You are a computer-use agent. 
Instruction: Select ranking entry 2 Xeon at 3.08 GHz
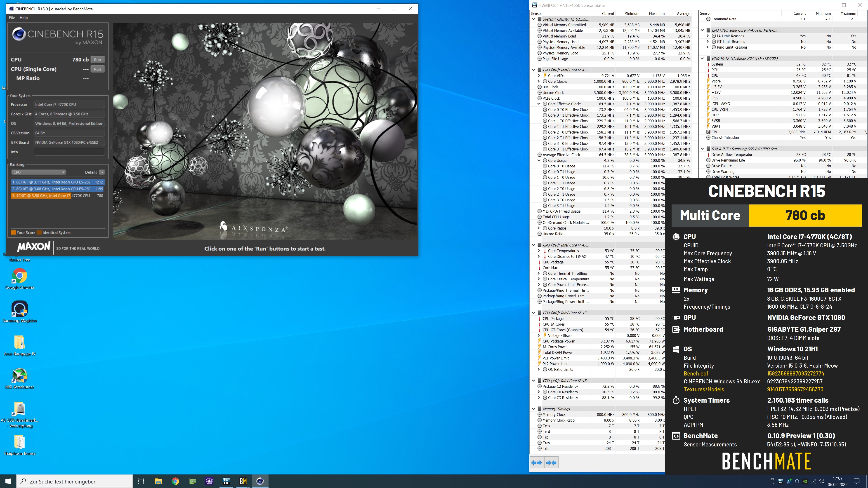pos(58,189)
